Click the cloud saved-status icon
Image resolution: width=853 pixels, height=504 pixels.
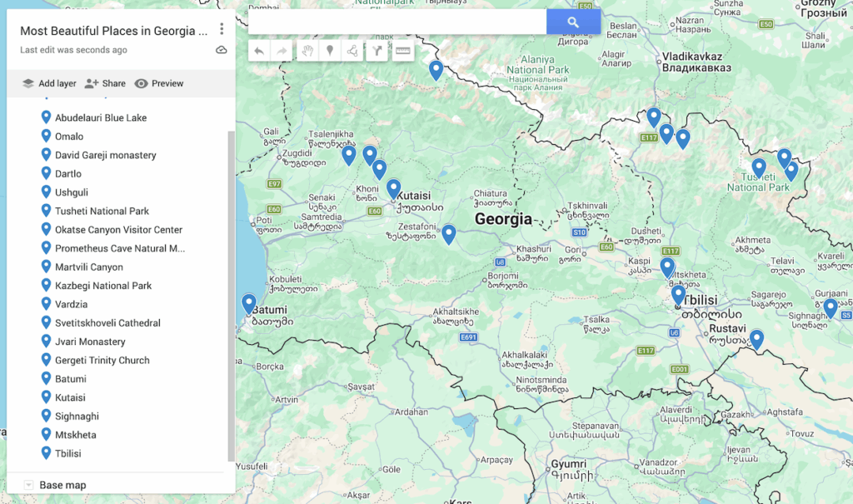(222, 50)
